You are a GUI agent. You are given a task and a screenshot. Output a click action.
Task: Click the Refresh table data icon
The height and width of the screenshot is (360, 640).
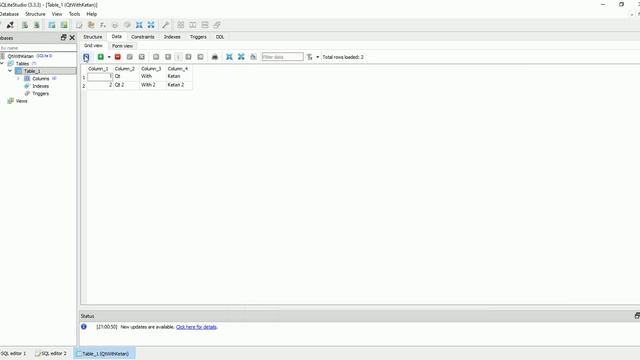point(86,57)
